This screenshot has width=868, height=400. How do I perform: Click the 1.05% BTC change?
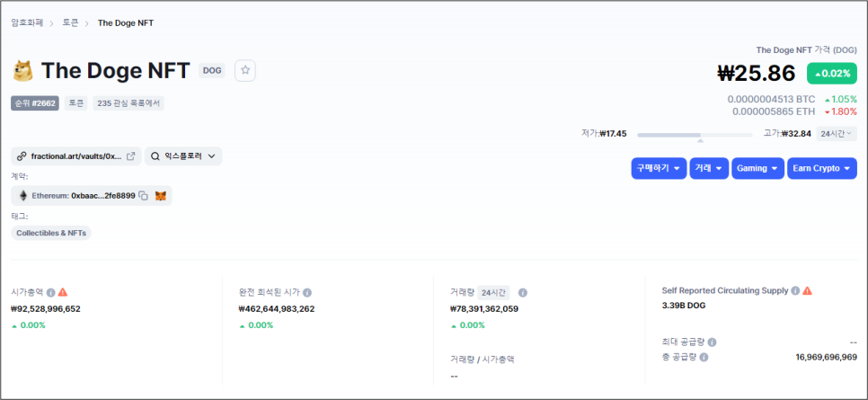tap(841, 99)
